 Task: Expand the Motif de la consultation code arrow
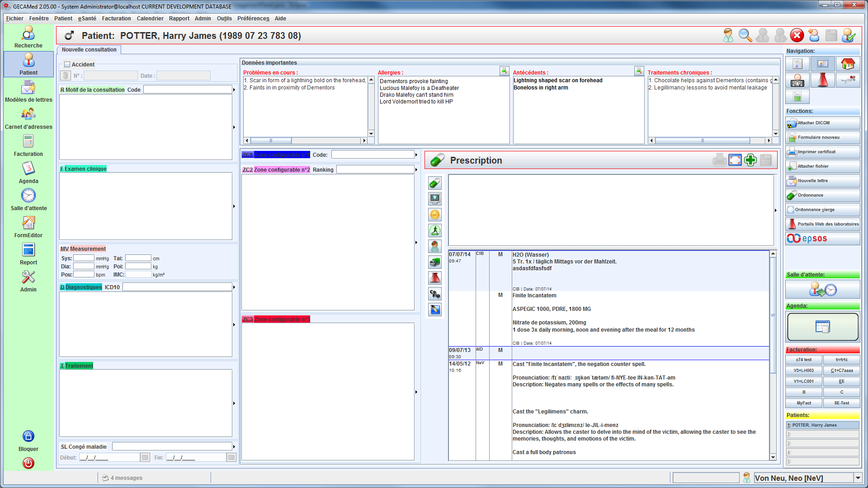234,90
